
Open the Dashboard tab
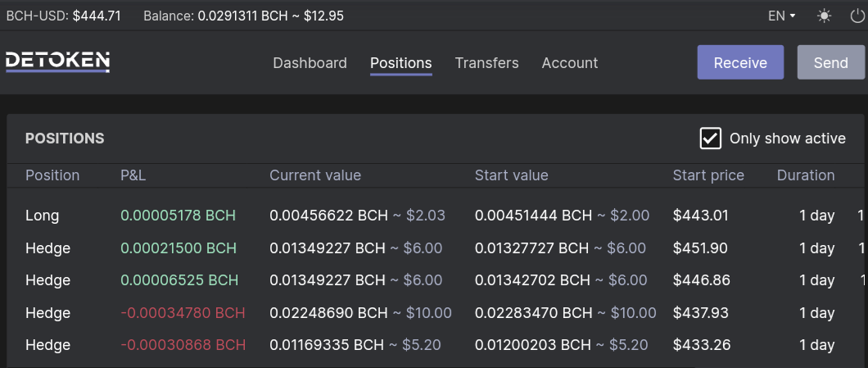tap(310, 63)
